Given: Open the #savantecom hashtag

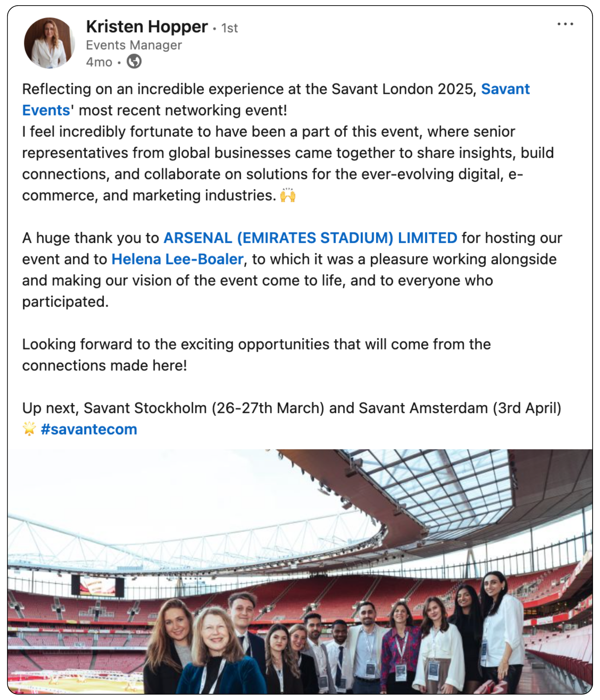Looking at the screenshot, I should point(89,429).
